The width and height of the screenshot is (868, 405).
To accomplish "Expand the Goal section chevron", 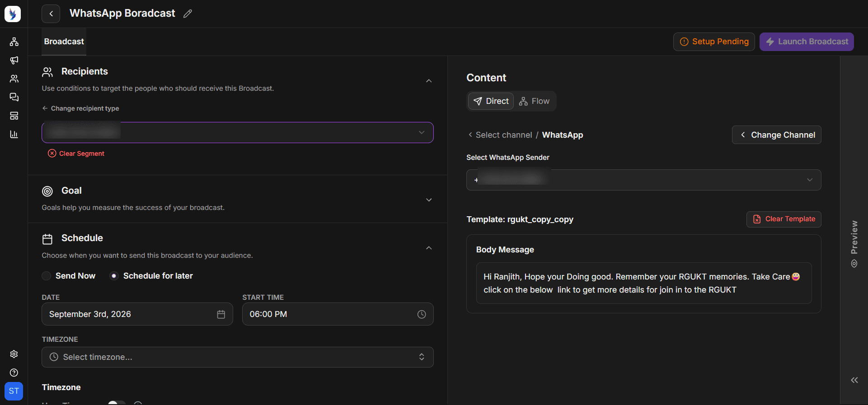I will 429,200.
